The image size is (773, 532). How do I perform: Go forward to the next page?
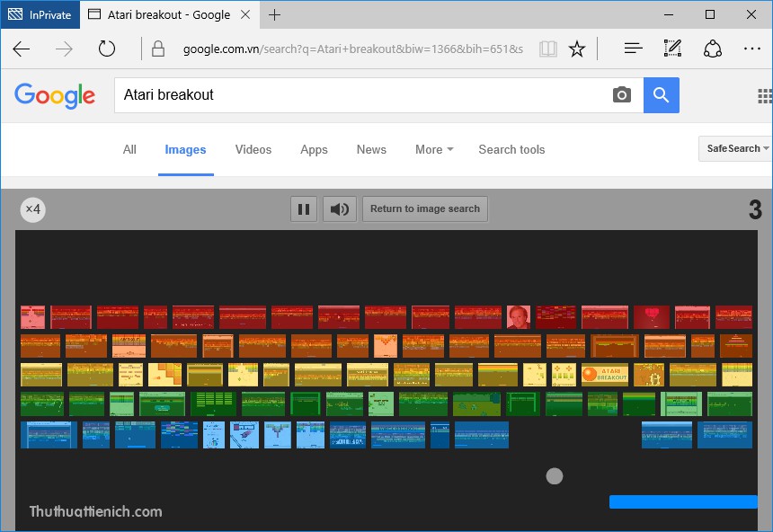click(x=65, y=49)
